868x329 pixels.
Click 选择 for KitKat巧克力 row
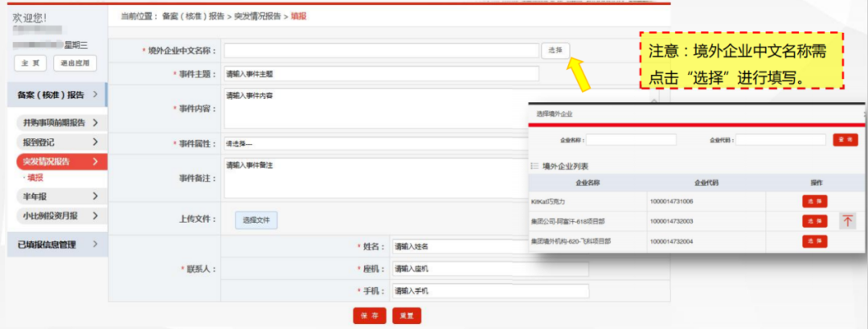pyautogui.click(x=814, y=201)
